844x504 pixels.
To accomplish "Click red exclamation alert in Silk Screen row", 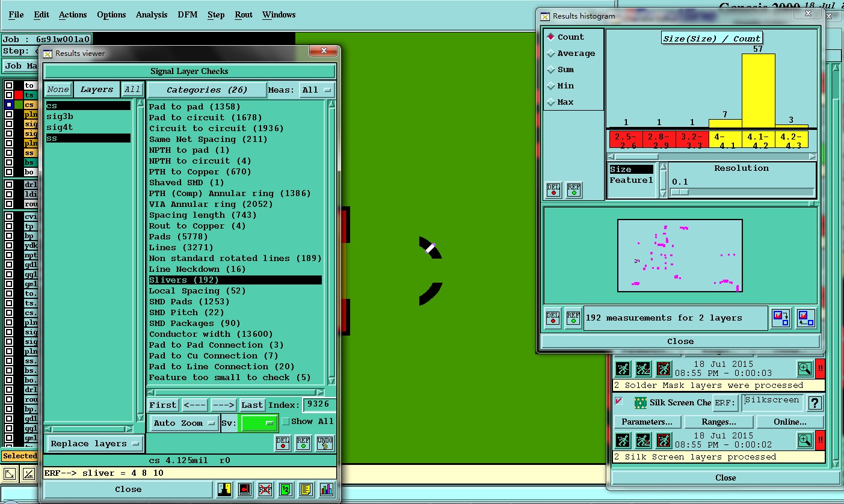I will click(821, 440).
